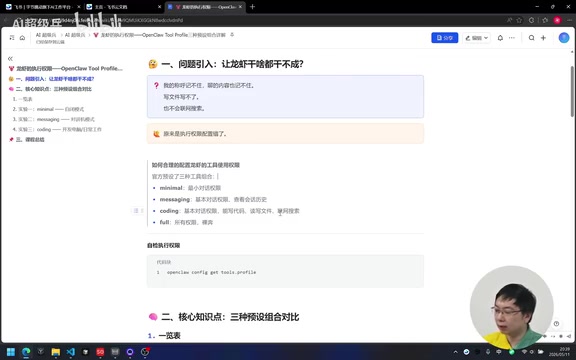Click the '代码块' code block label
Screen dimensions: 576x360
click(163, 262)
